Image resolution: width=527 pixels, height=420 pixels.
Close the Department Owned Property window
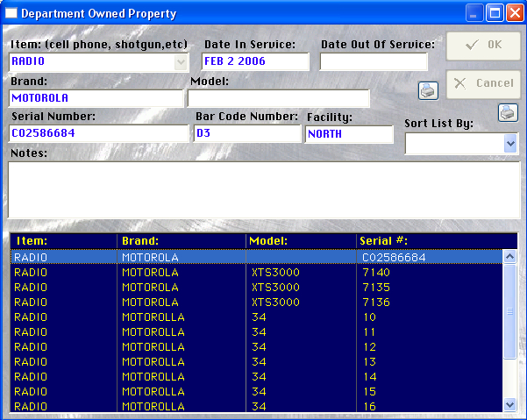tap(515, 13)
